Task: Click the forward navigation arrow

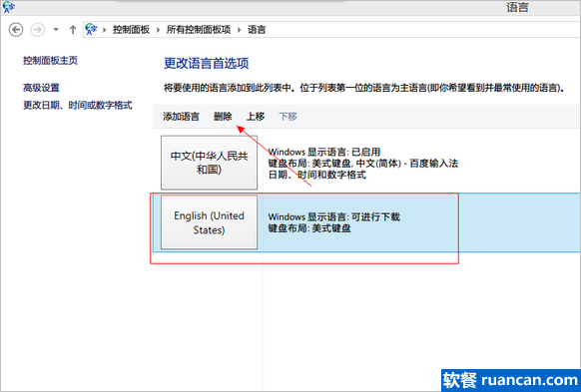Action: tap(37, 30)
